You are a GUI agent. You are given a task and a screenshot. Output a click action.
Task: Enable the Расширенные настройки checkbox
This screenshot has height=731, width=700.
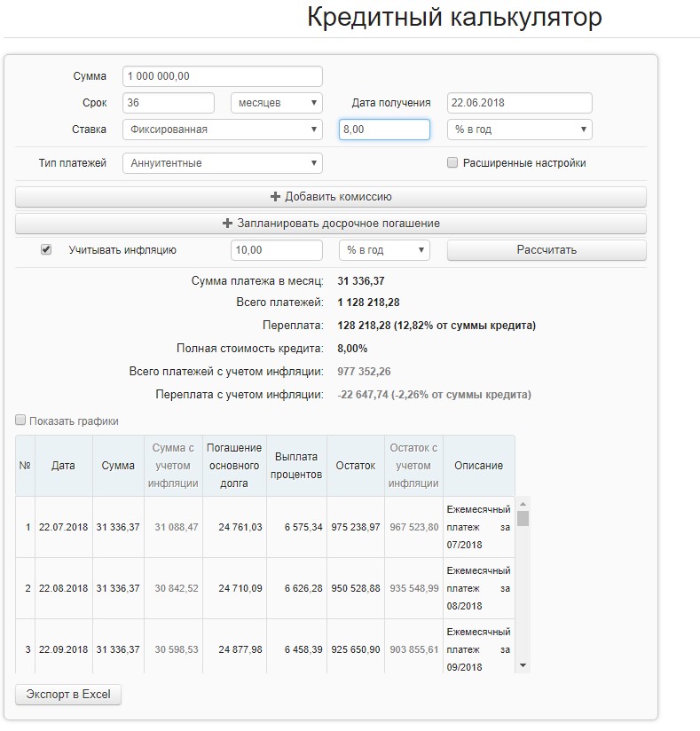tap(452, 162)
